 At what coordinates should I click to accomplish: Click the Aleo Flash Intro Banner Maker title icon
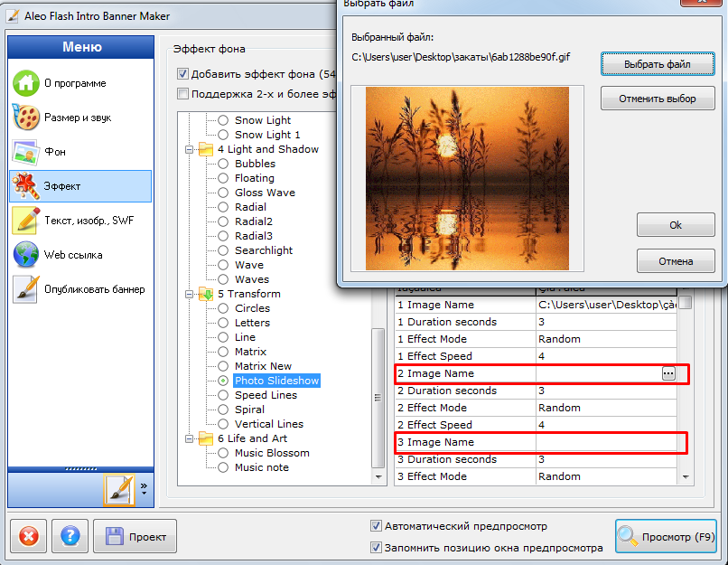click(13, 15)
